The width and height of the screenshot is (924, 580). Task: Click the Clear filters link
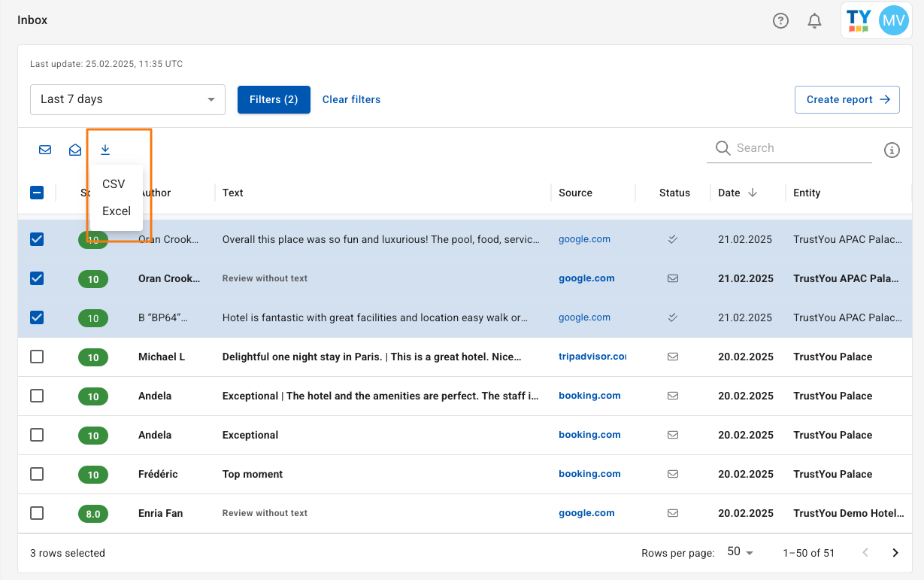point(351,99)
